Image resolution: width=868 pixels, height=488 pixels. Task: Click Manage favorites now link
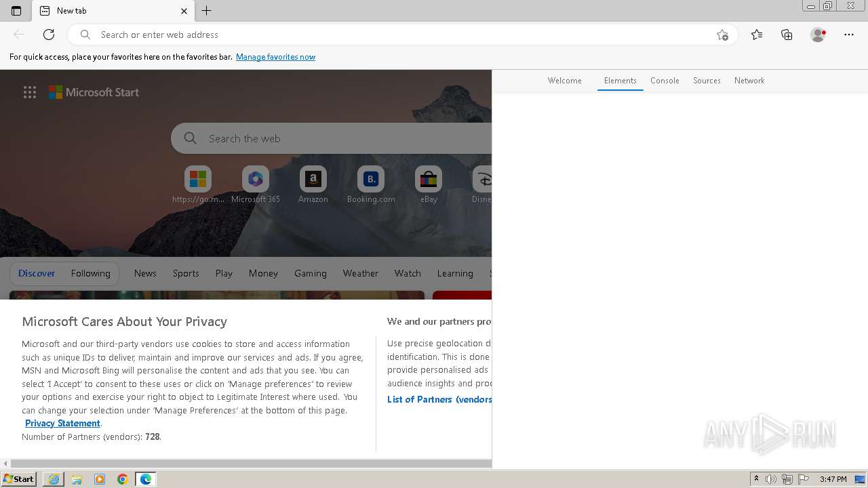pos(275,57)
